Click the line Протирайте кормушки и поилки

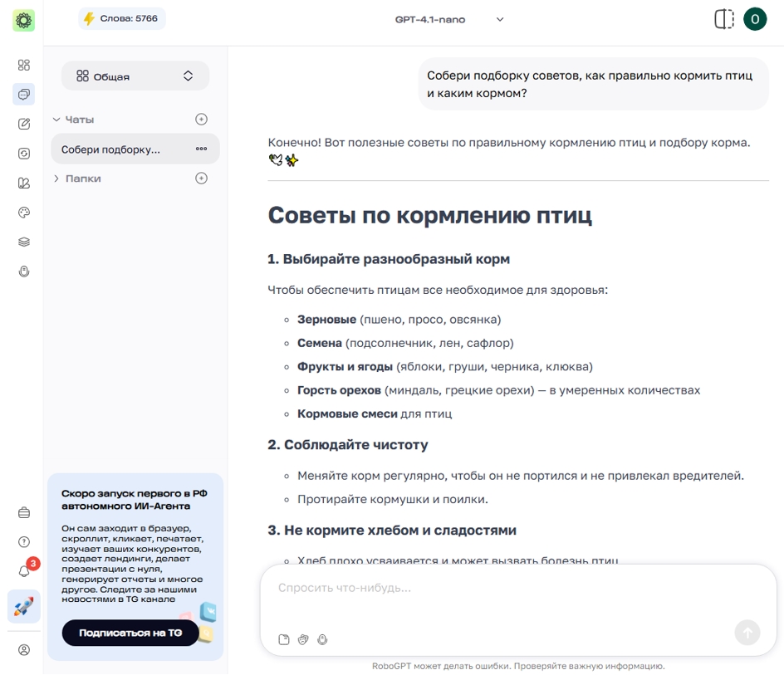(x=393, y=499)
